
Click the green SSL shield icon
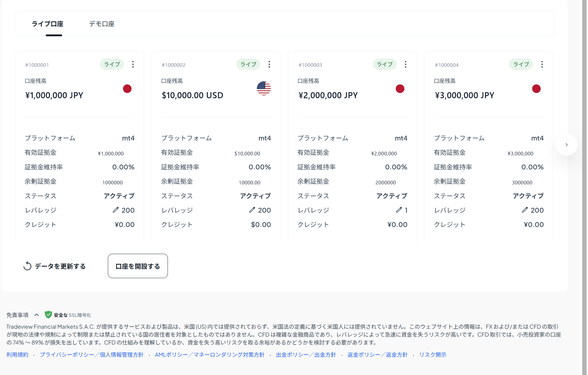[x=48, y=315]
